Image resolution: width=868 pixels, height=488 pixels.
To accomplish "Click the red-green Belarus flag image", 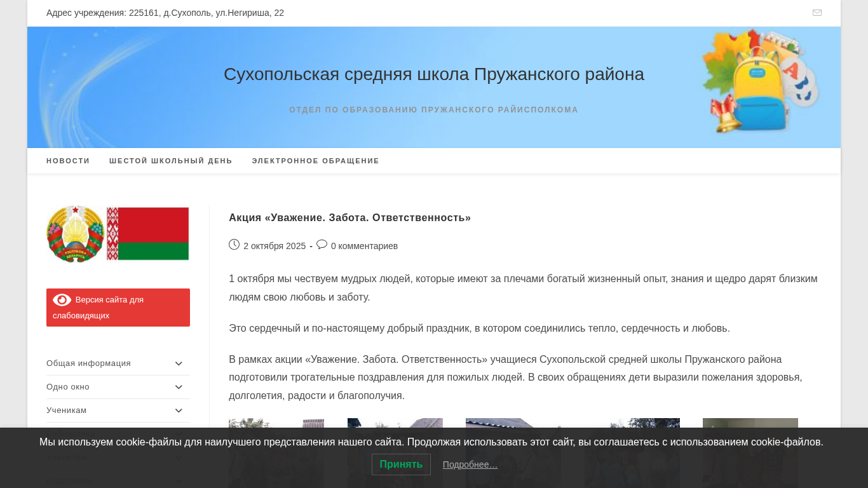I will pos(148,234).
